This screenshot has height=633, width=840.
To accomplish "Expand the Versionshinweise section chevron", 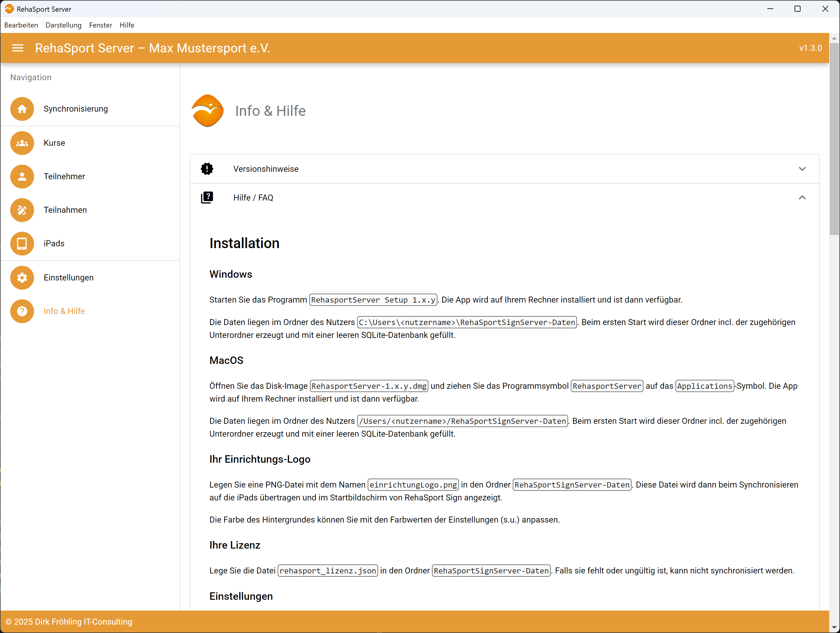I will (x=802, y=169).
